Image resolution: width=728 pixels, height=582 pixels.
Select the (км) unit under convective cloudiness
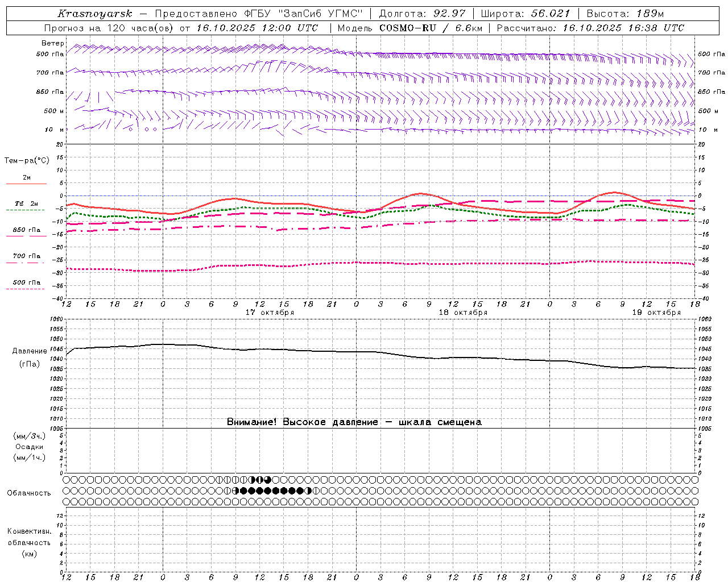(29, 553)
